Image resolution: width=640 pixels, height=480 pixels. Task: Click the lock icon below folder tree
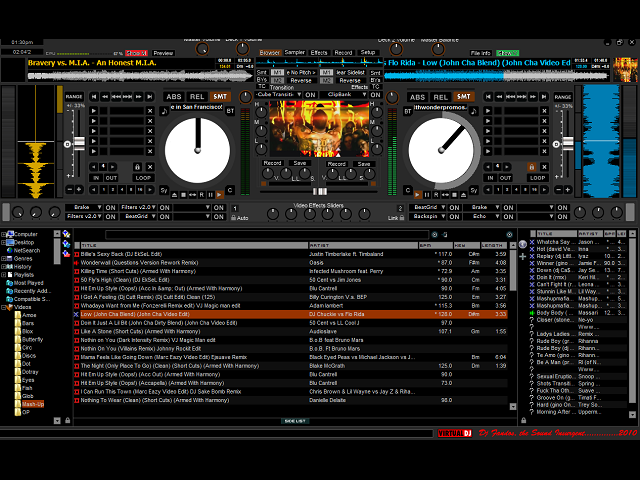(67, 420)
